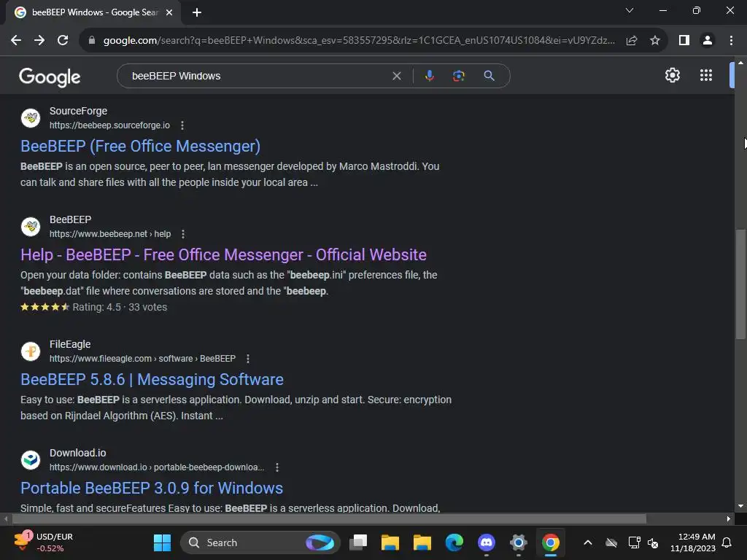Open BeeBEEP (Free Office Messenger) result
Viewport: 747px width, 560px height.
[x=140, y=146]
